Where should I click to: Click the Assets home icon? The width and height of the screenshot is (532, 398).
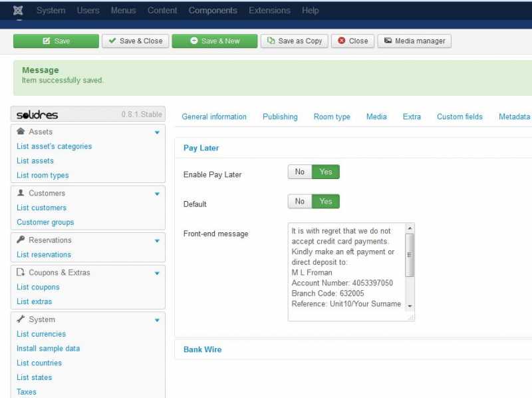[21, 132]
